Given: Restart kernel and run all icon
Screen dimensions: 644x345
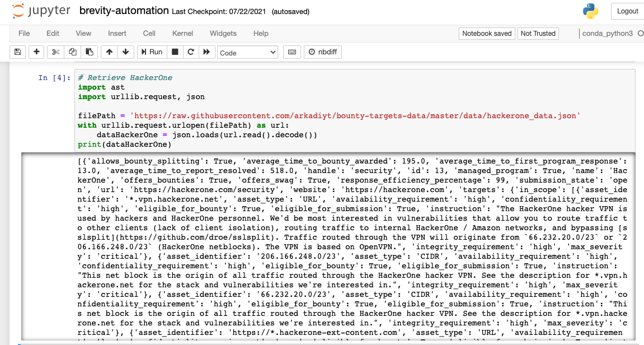Looking at the screenshot, I should pos(206,52).
